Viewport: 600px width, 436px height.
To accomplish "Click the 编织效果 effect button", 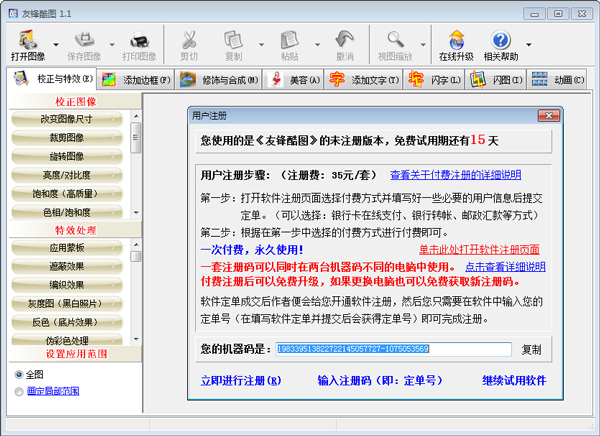I will [67, 285].
